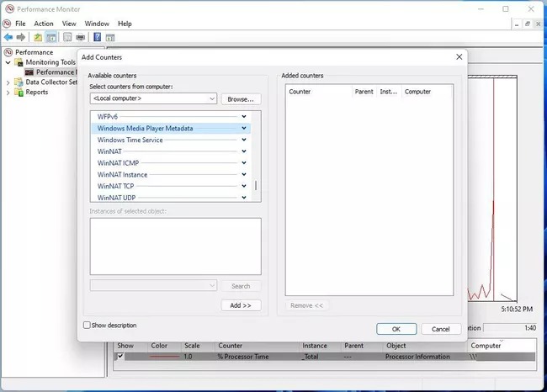Select the Performance Monitor graph icon in tree
This screenshot has height=392, width=547.
[29, 72]
